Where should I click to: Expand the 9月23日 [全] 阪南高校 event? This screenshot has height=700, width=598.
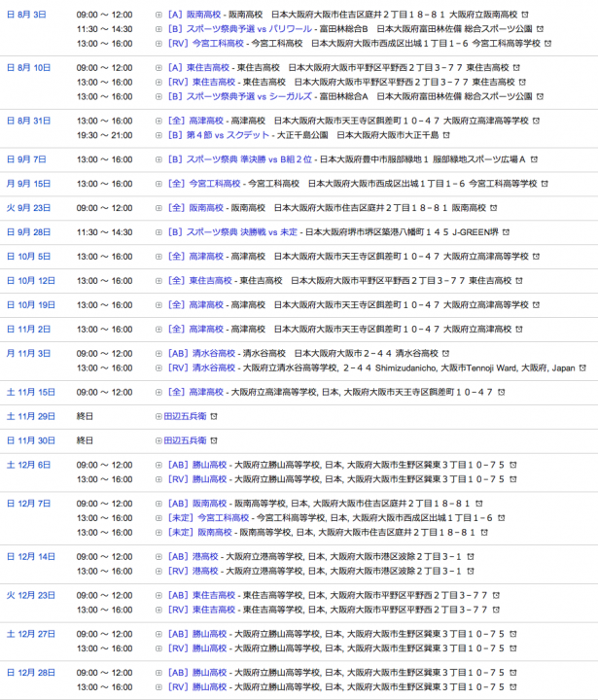[x=158, y=208]
